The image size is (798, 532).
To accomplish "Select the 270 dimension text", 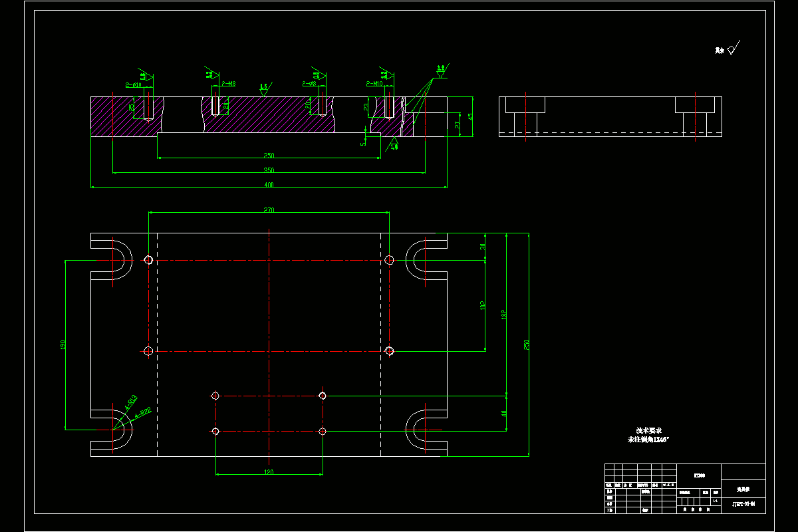I will point(269,210).
